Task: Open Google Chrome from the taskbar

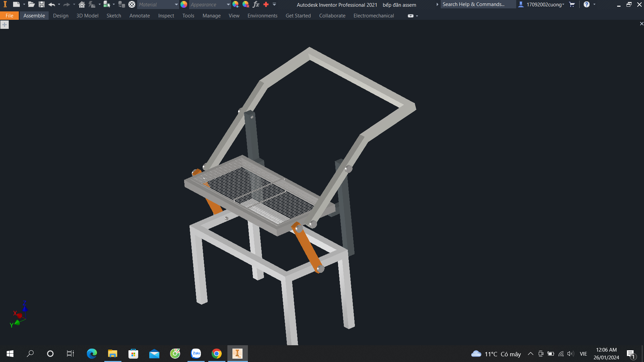Action: [217, 354]
